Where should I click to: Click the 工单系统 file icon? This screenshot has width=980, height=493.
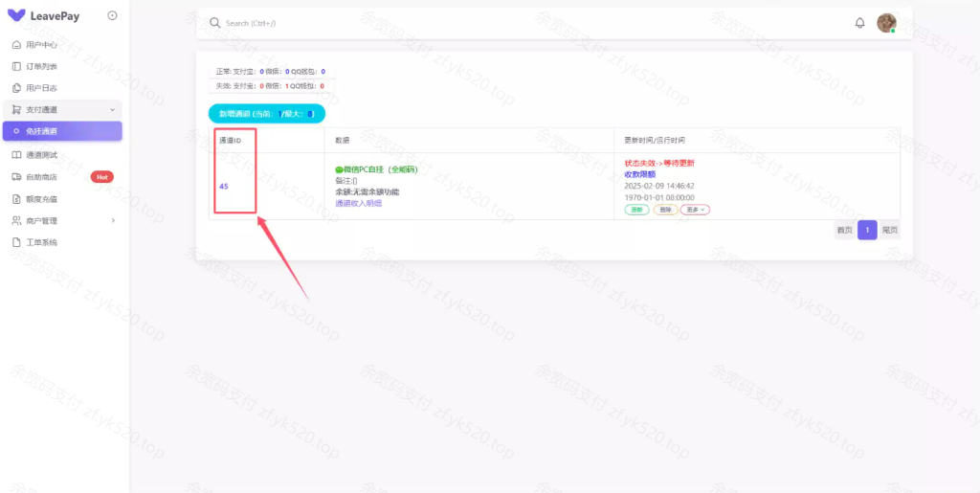(16, 242)
